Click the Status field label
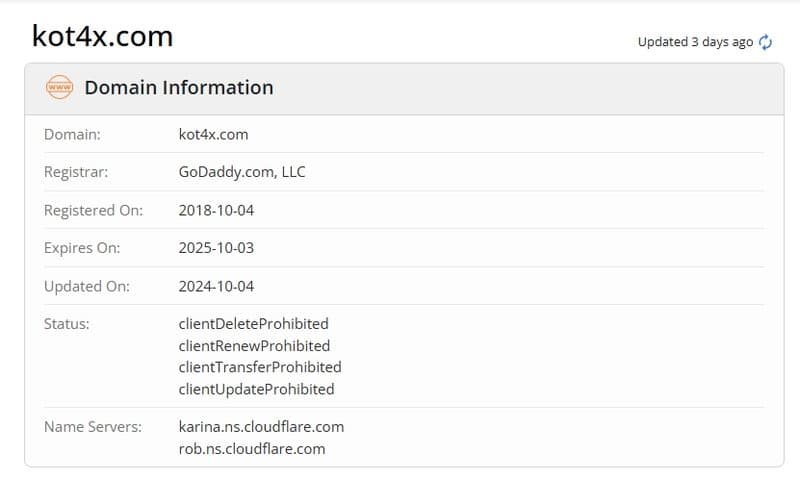 (x=67, y=324)
